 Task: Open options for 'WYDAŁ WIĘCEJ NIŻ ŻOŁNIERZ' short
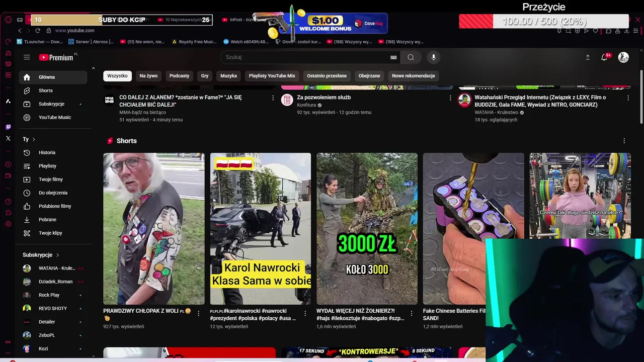[412, 313]
